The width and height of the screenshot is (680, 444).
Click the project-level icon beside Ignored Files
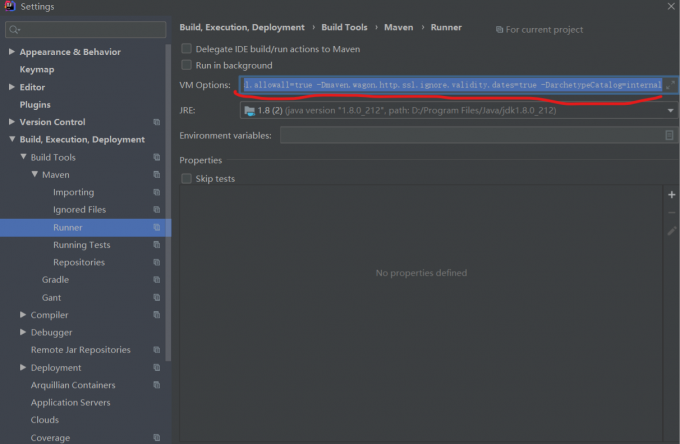(x=157, y=209)
